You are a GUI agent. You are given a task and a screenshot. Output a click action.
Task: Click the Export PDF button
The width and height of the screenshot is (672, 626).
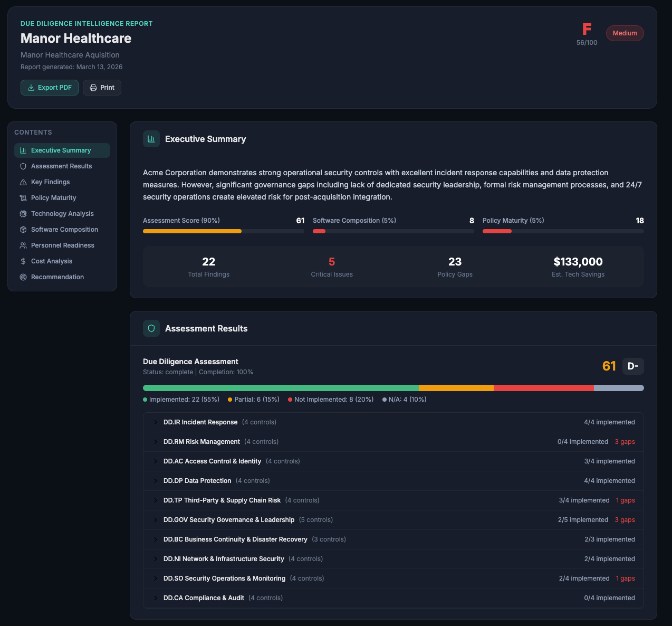49,87
